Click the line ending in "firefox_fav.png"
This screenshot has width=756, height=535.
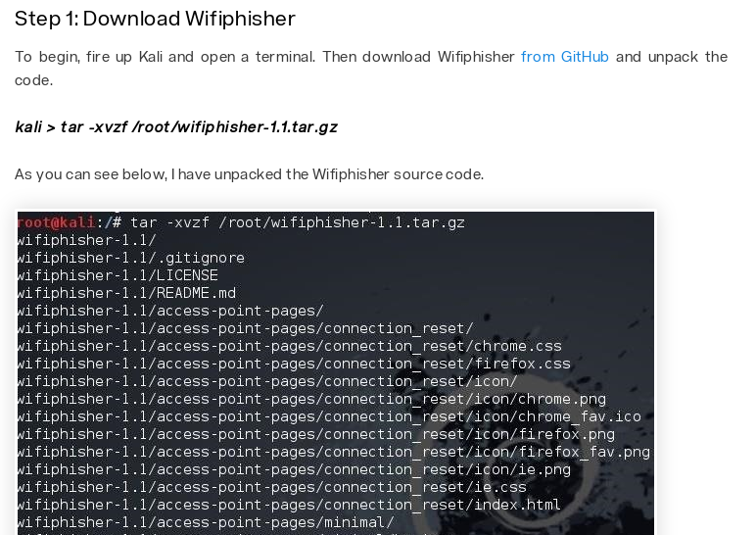[x=334, y=452]
